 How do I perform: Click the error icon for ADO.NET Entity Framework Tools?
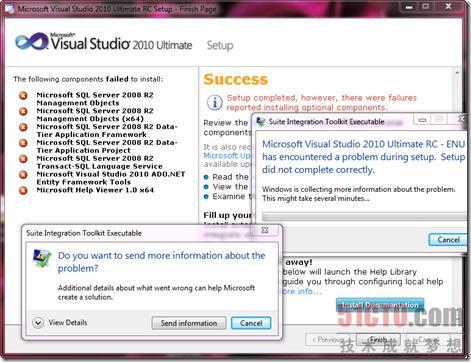(x=23, y=175)
